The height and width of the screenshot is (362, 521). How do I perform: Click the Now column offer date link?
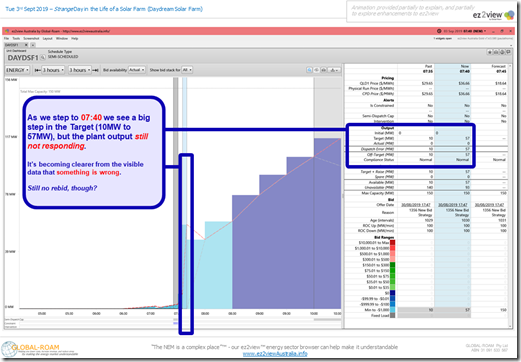click(453, 205)
